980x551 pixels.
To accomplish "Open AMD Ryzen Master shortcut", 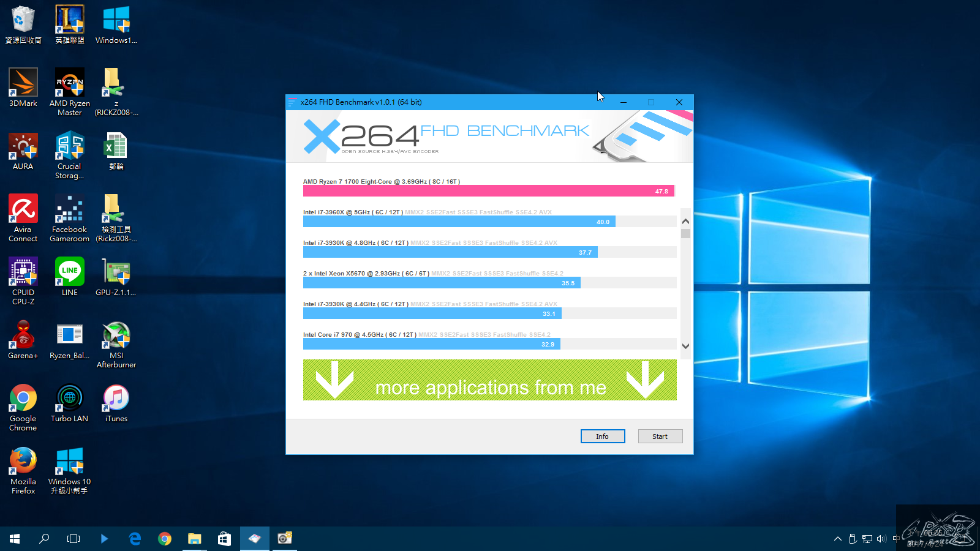I will (70, 92).
